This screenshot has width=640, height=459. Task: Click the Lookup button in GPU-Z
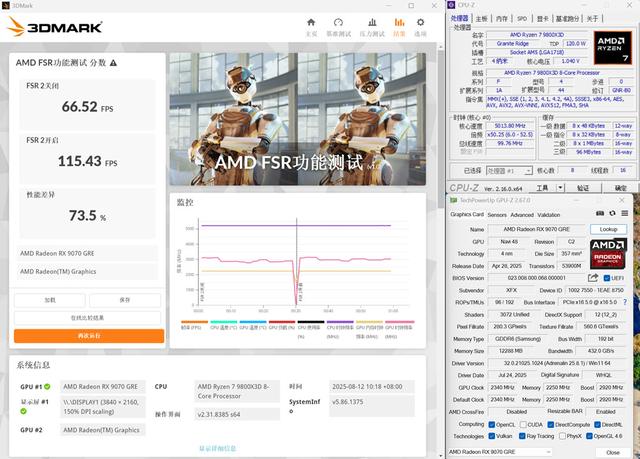(608, 229)
